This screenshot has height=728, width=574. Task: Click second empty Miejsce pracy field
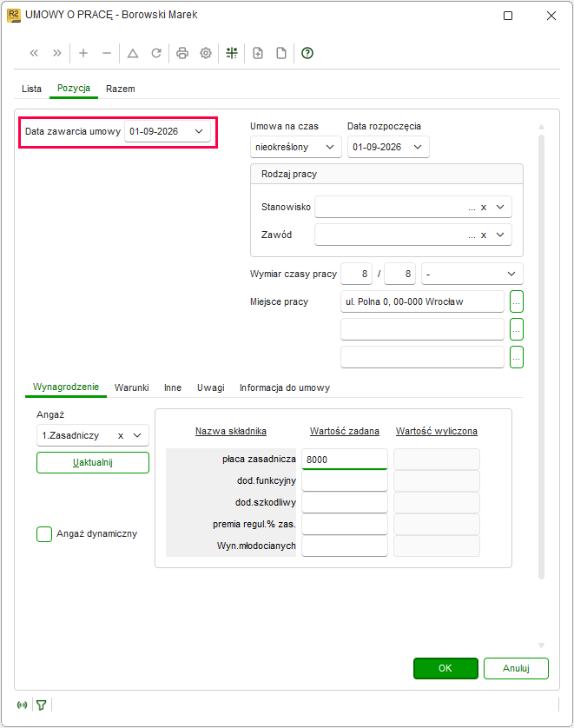pyautogui.click(x=422, y=329)
